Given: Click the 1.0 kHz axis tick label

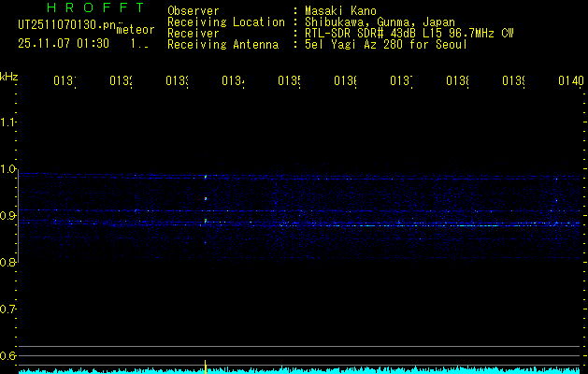Looking at the screenshot, I should [9, 169].
